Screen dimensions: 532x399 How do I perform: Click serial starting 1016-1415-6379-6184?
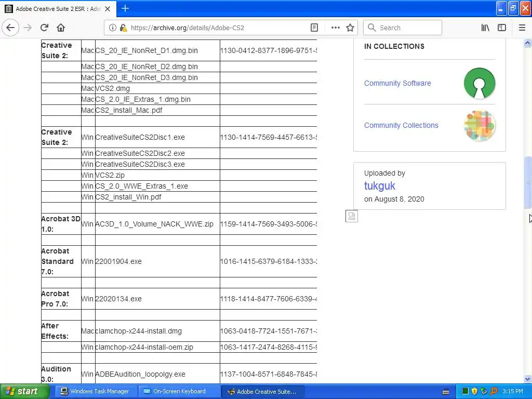(269, 262)
